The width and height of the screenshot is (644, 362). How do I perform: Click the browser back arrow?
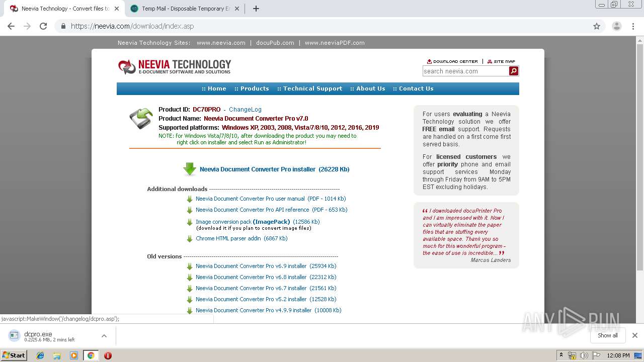tap(11, 26)
